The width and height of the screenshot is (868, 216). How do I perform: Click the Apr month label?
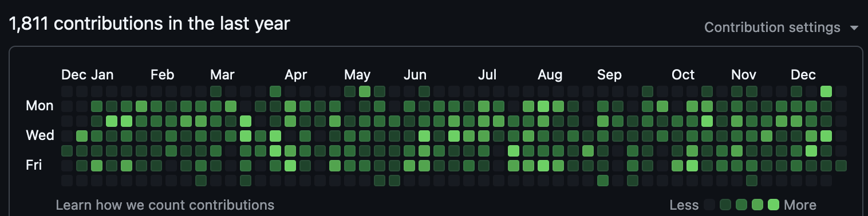(296, 75)
